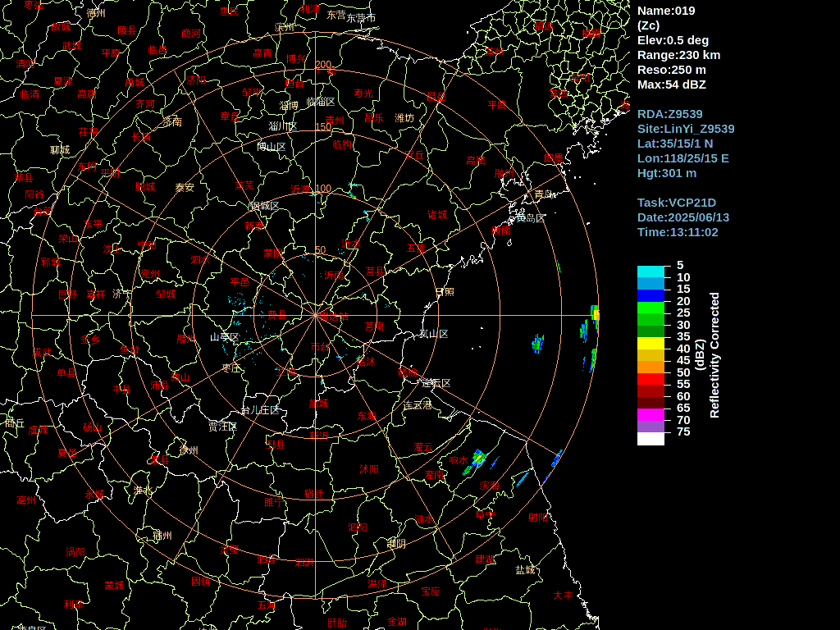Click the 莒南 county label
The height and width of the screenshot is (630, 840).
pos(374,326)
